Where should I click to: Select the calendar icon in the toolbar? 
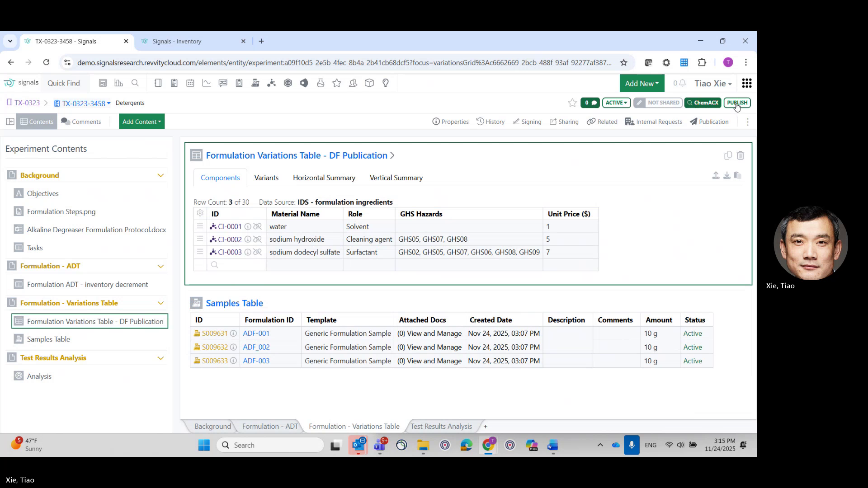tap(190, 83)
